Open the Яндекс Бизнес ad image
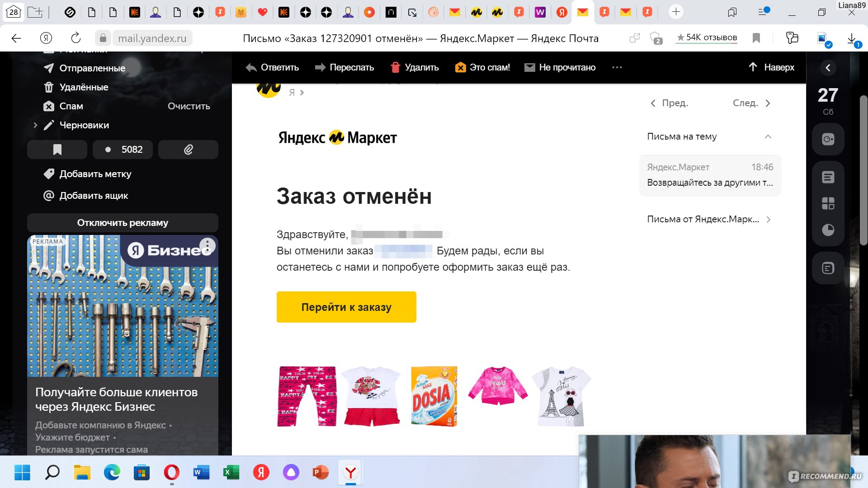The image size is (868, 488). (123, 306)
